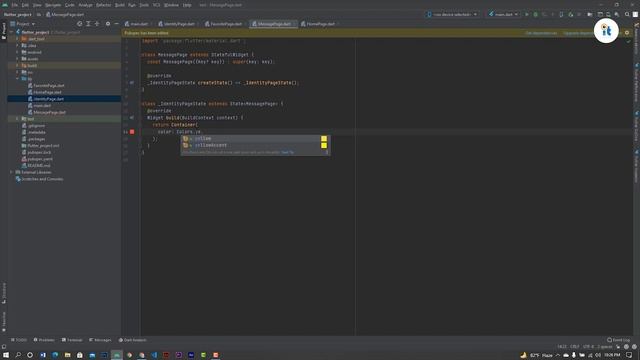
Task: Expand the build folder
Action: 17,65
